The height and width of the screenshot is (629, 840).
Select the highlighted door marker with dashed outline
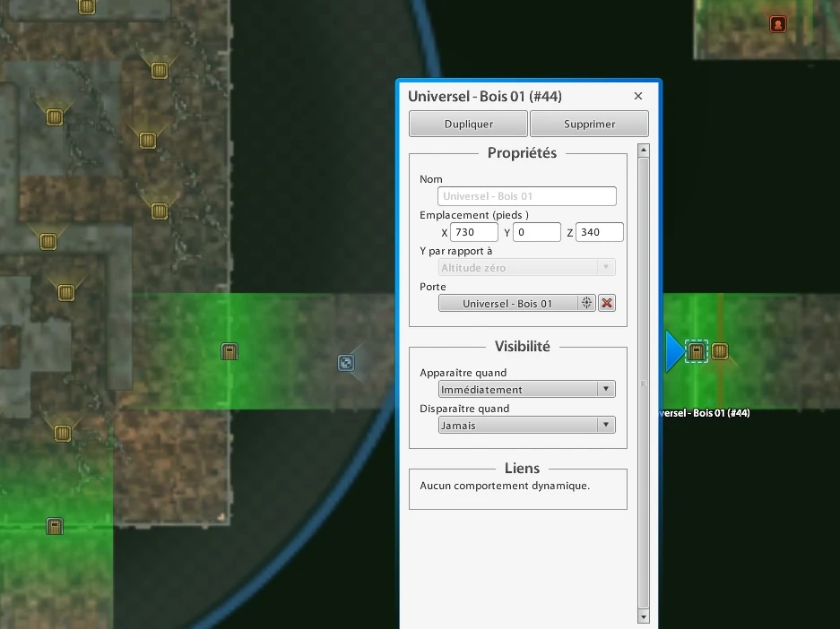tap(696, 352)
